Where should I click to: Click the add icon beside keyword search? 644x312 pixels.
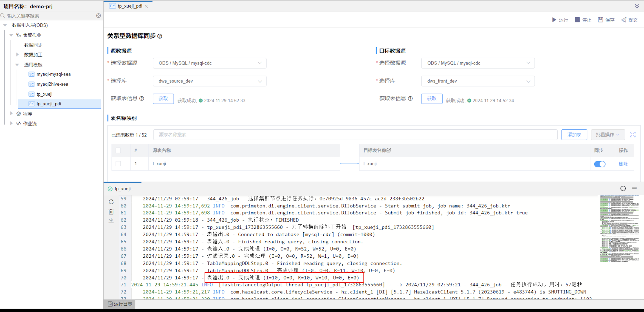click(99, 16)
